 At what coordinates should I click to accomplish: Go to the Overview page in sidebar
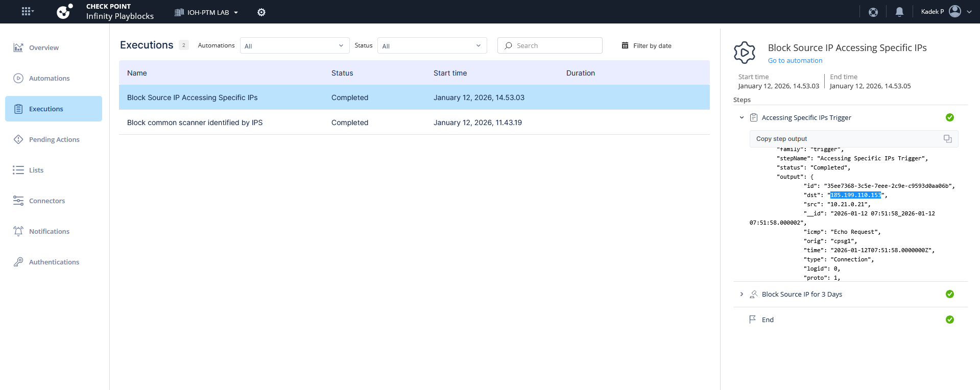click(x=44, y=47)
